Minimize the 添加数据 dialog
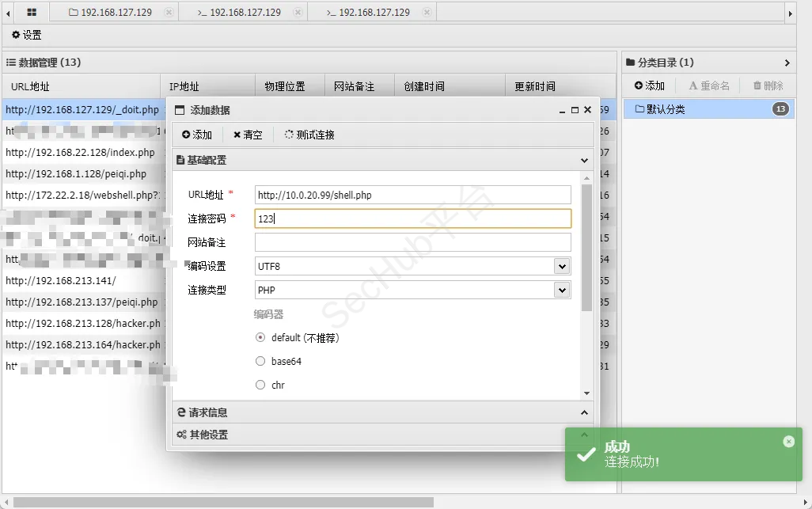This screenshot has width=812, height=509. point(563,110)
